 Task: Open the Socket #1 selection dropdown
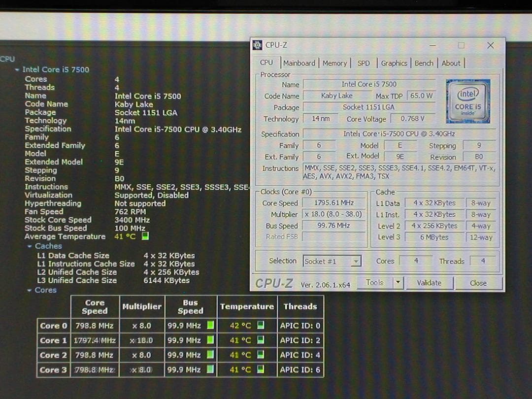[x=356, y=261]
